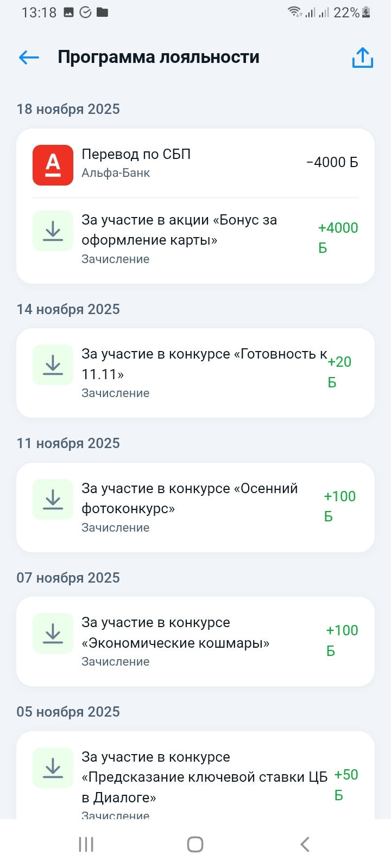Tap the back arrow in the header
Viewport: 391px width, 868px height.
click(29, 57)
